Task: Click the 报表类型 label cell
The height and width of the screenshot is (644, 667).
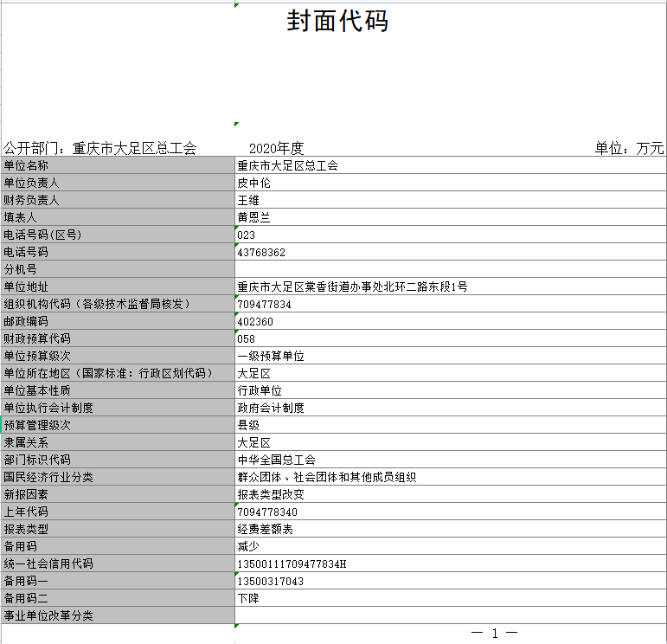Action: coord(118,529)
